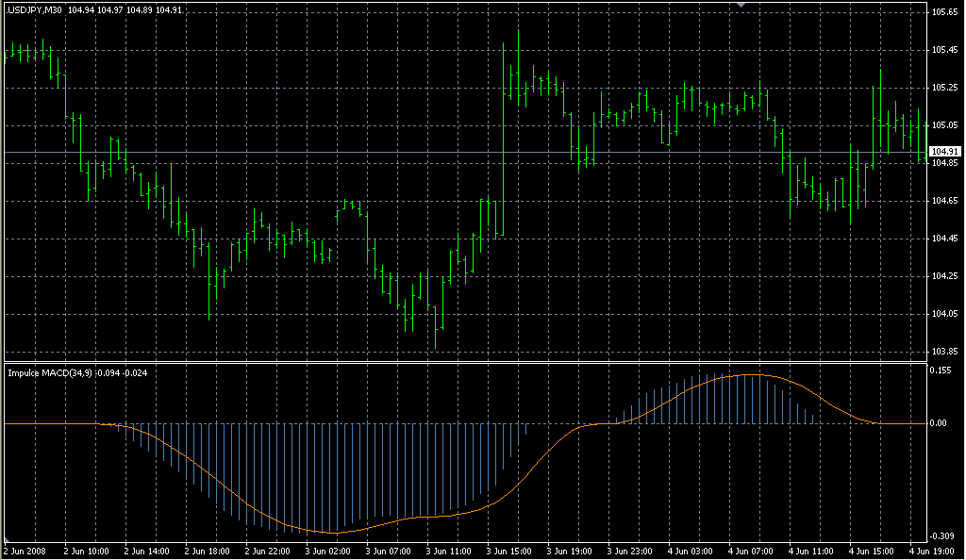Click the 4 Jun 19:00 time axis label
Viewport: 966px width, 560px height.
point(933,551)
